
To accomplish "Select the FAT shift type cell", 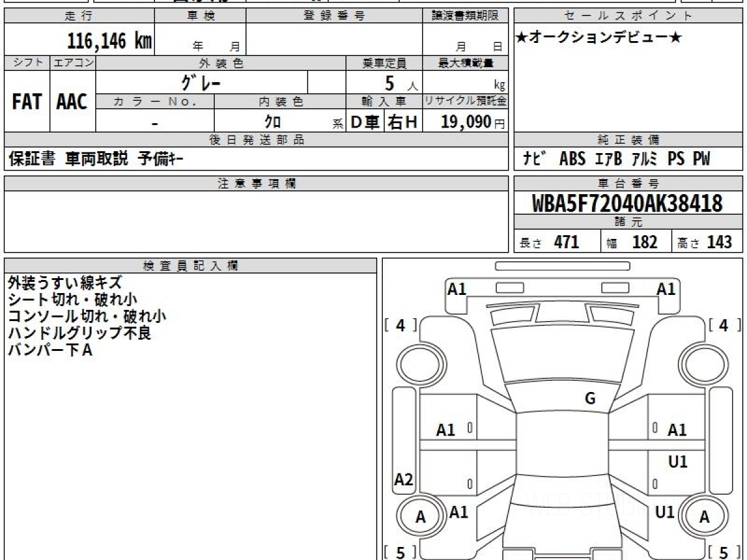I will (x=27, y=102).
